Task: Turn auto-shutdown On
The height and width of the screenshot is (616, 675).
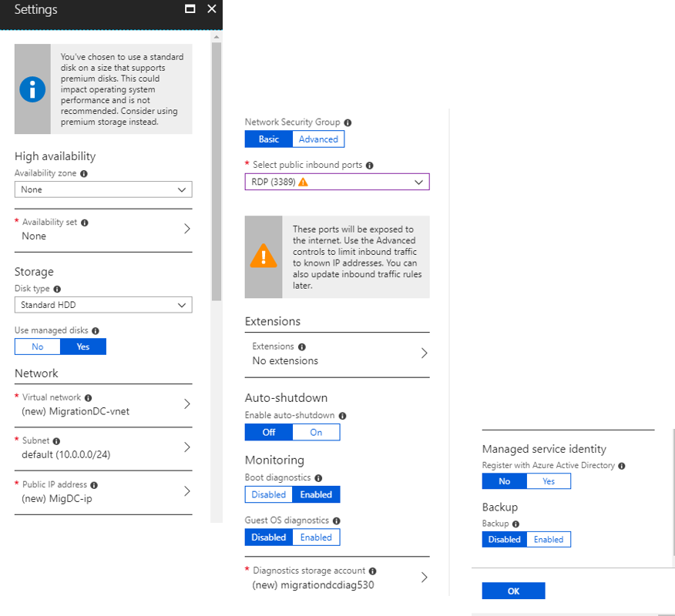Action: [x=316, y=432]
